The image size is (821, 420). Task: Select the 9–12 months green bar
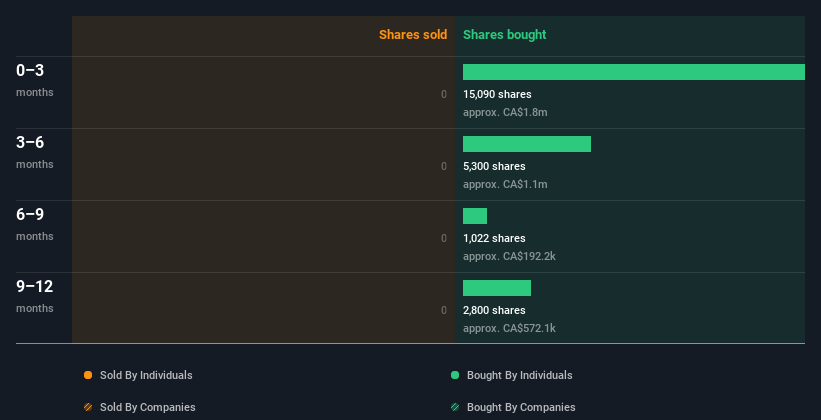click(x=497, y=288)
